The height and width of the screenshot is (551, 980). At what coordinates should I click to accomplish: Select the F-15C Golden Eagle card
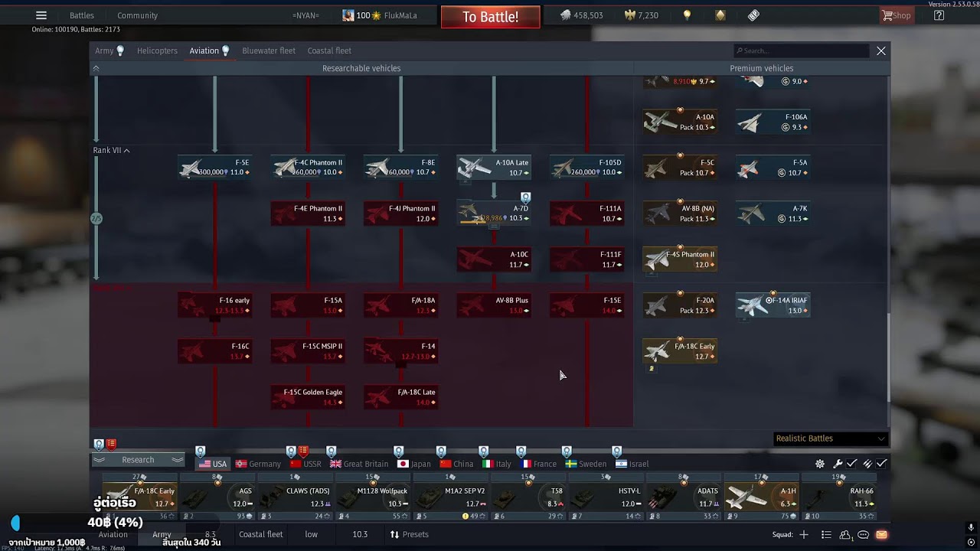tap(308, 397)
